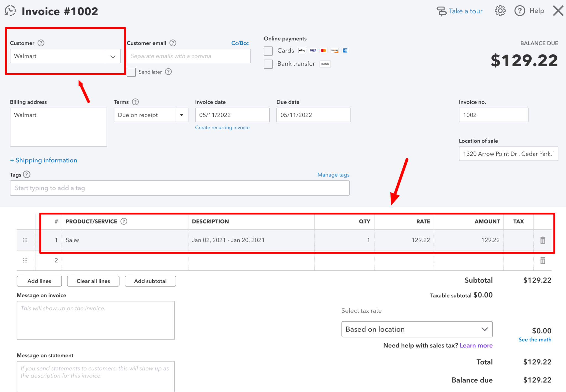Open the settings gear icon
Image resolution: width=566 pixels, height=392 pixels.
pyautogui.click(x=500, y=11)
